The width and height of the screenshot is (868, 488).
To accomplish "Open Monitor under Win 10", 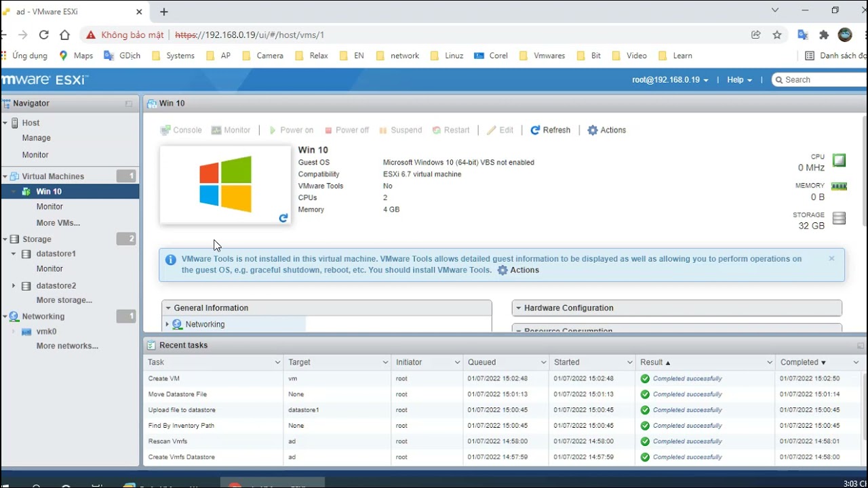I will tap(50, 206).
